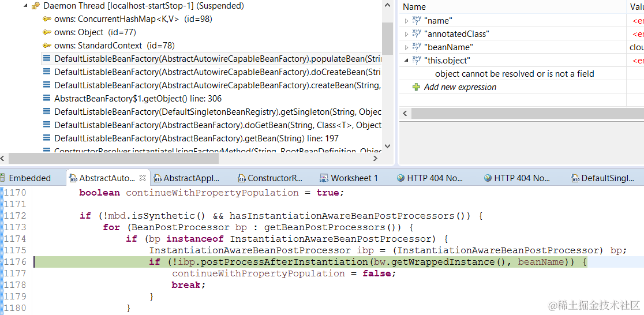Click stack frame icon for createBean row
The image size is (644, 315).
tap(47, 85)
